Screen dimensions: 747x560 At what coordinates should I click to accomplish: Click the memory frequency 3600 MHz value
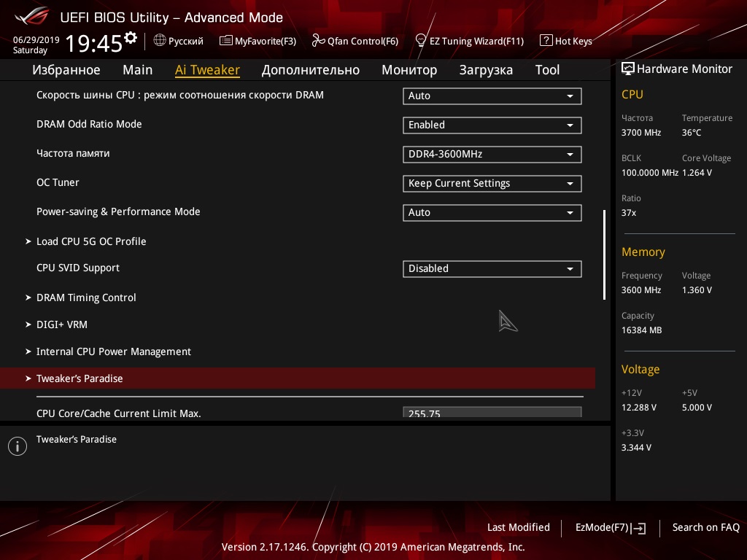pyautogui.click(x=641, y=290)
